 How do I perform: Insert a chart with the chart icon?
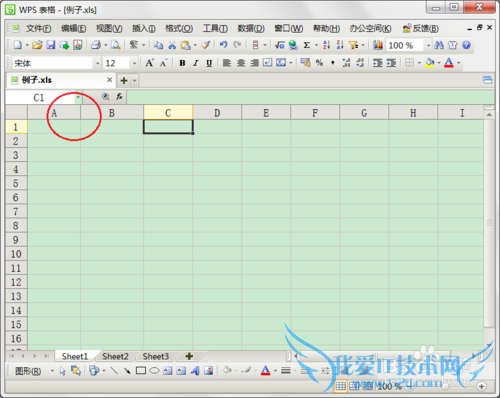coord(378,45)
